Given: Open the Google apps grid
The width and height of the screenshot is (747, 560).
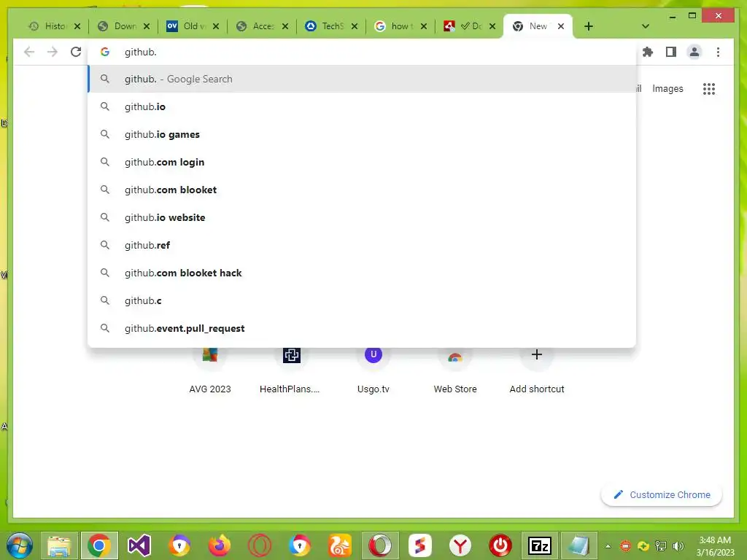Looking at the screenshot, I should coord(709,88).
